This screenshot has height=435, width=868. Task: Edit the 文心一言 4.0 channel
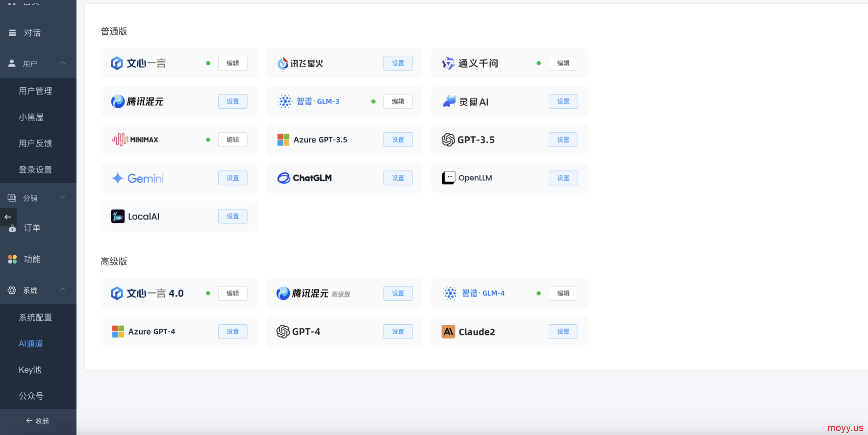232,293
